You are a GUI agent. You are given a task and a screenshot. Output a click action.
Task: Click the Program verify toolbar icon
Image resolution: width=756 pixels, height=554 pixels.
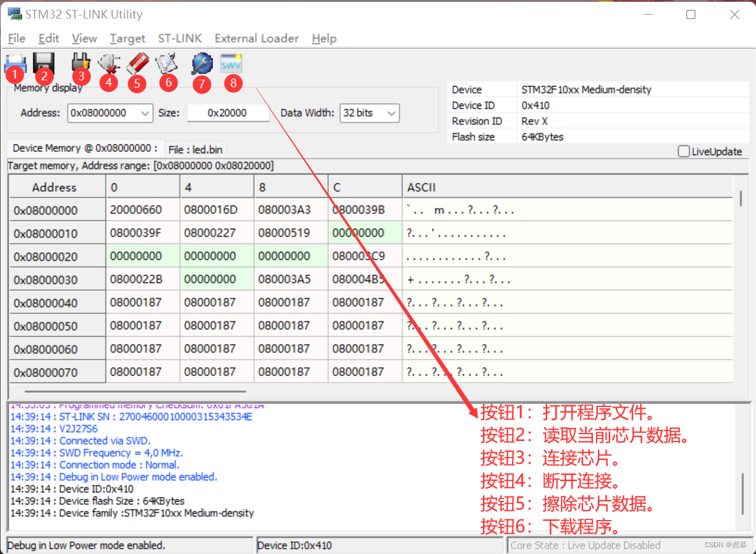click(167, 63)
